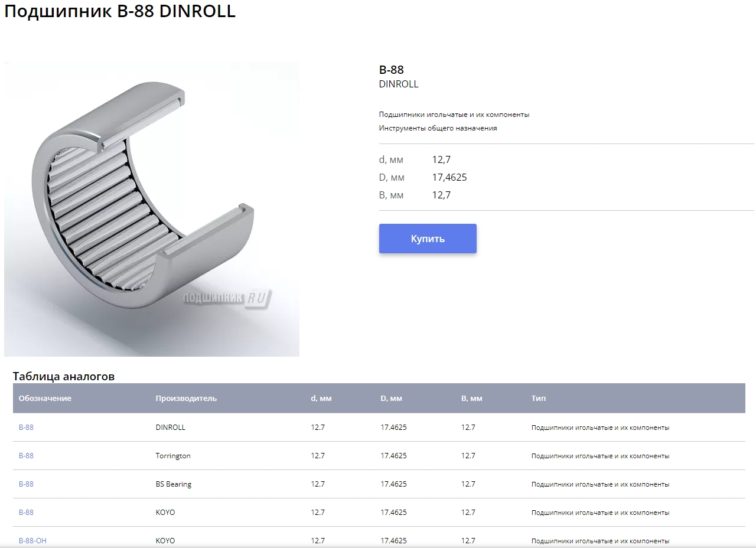Click the B, мм table column header

pyautogui.click(x=471, y=399)
